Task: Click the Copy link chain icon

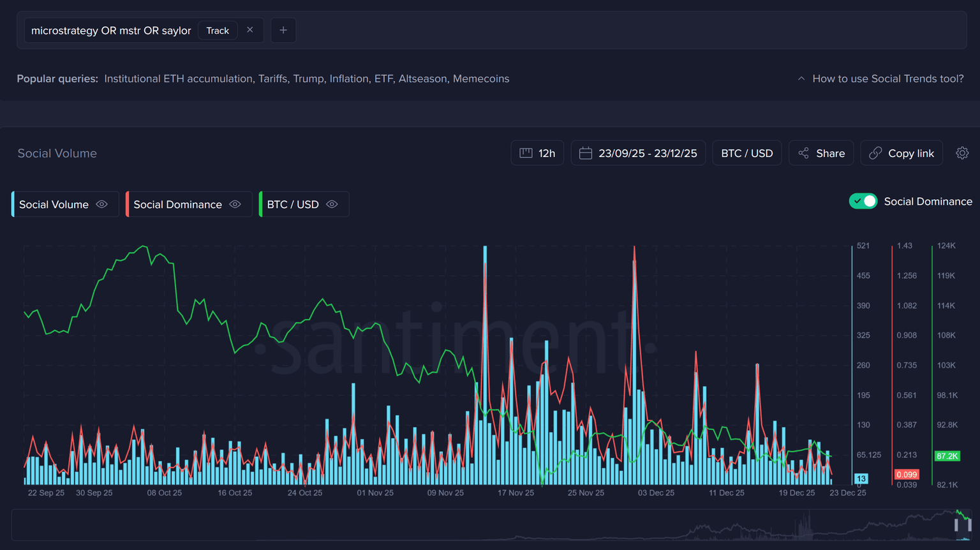Action: click(875, 153)
